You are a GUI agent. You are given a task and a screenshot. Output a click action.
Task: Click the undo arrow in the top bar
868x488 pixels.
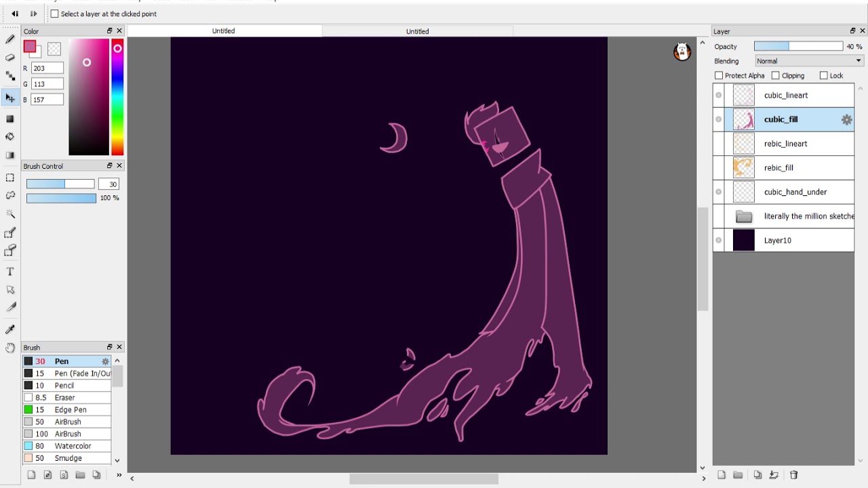click(15, 14)
